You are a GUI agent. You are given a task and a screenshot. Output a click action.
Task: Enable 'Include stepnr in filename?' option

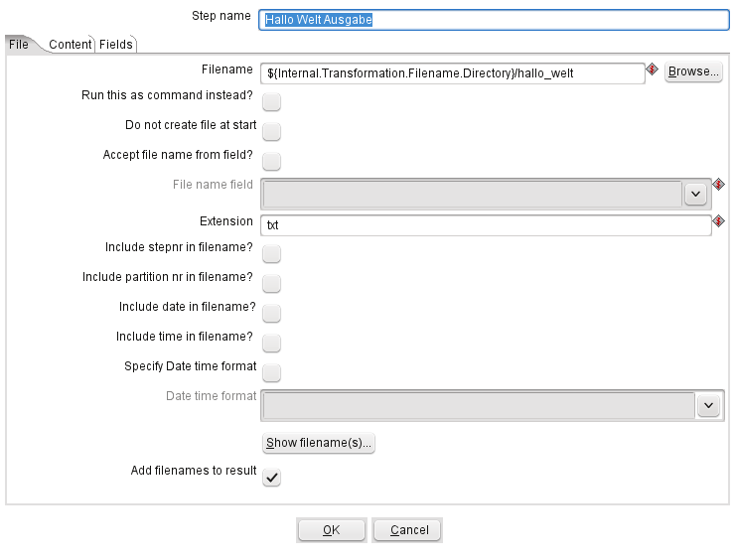pos(271,253)
